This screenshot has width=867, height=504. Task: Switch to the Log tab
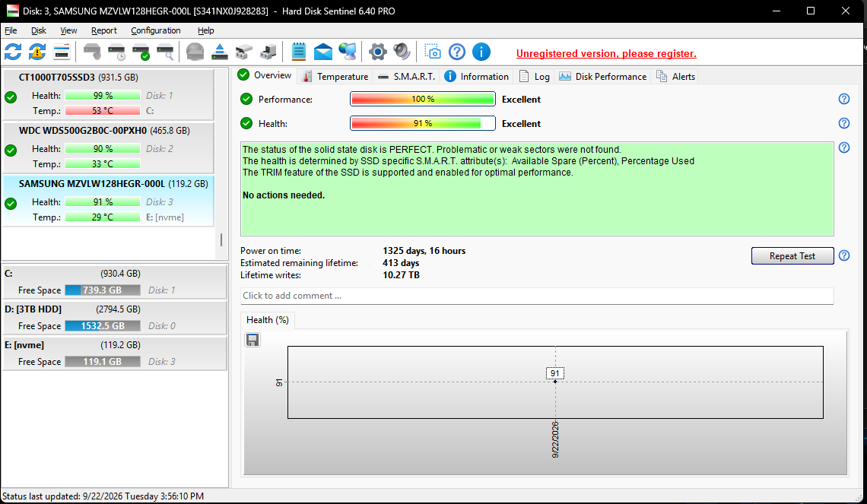point(534,76)
